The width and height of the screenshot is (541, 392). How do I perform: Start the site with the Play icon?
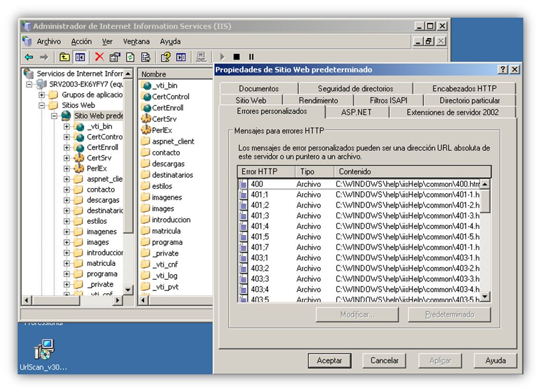[222, 57]
